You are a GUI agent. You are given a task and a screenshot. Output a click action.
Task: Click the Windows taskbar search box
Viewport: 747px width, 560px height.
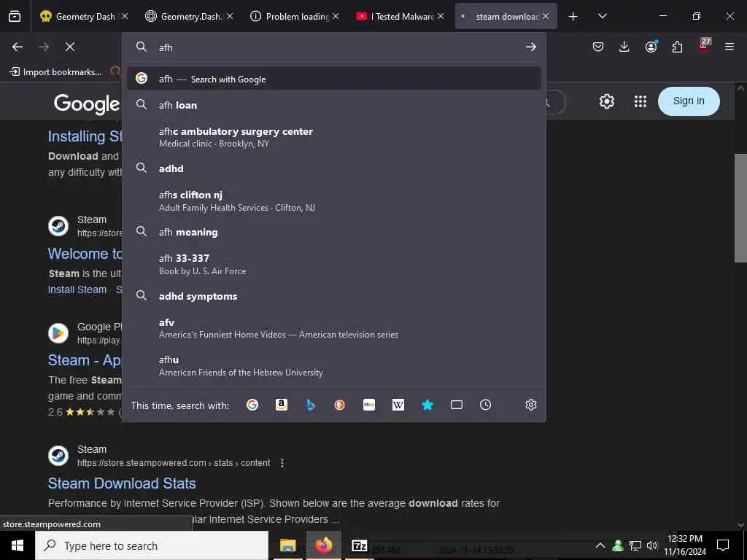point(152,545)
